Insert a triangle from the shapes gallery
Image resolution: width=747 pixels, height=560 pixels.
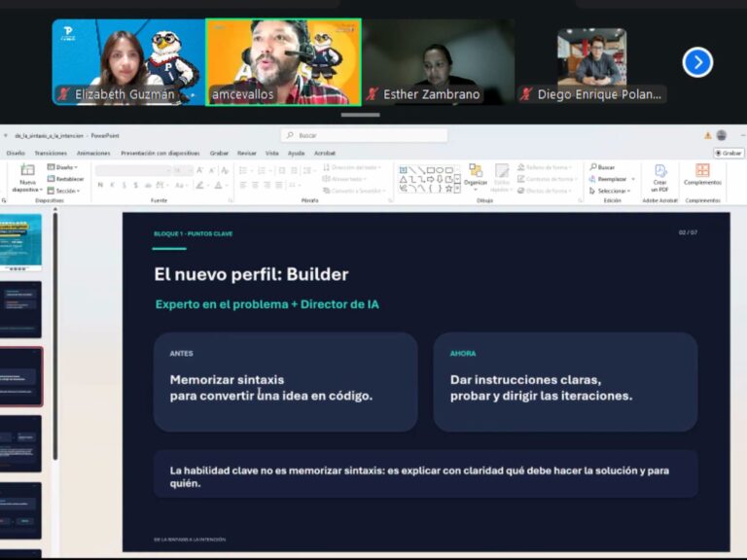(x=404, y=180)
